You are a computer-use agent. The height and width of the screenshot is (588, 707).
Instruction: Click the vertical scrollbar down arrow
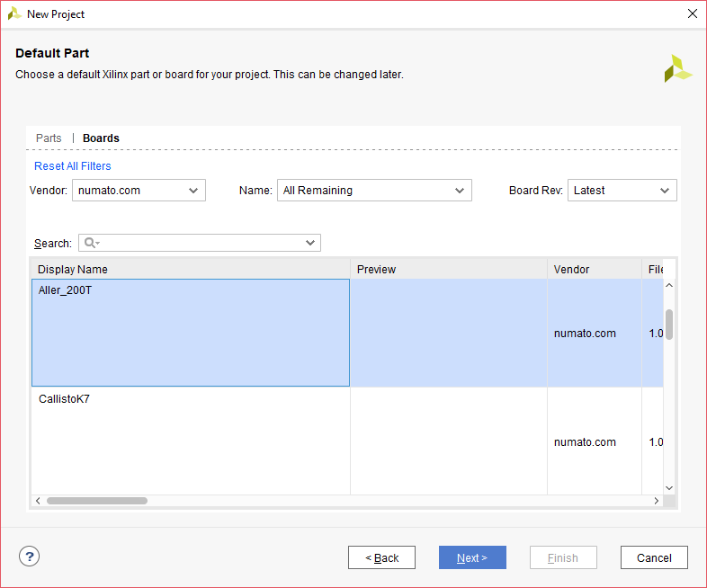tap(668, 487)
